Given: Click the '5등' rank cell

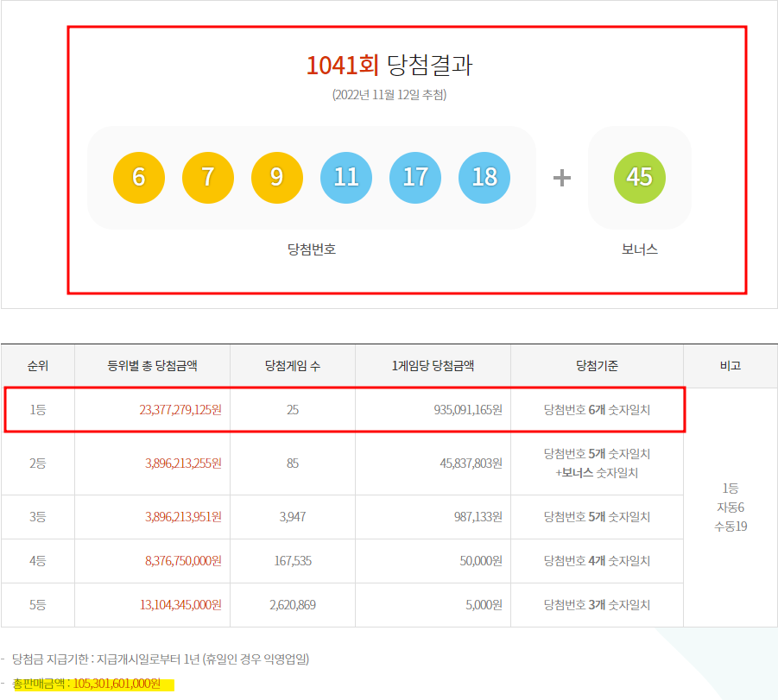Looking at the screenshot, I should [x=38, y=605].
